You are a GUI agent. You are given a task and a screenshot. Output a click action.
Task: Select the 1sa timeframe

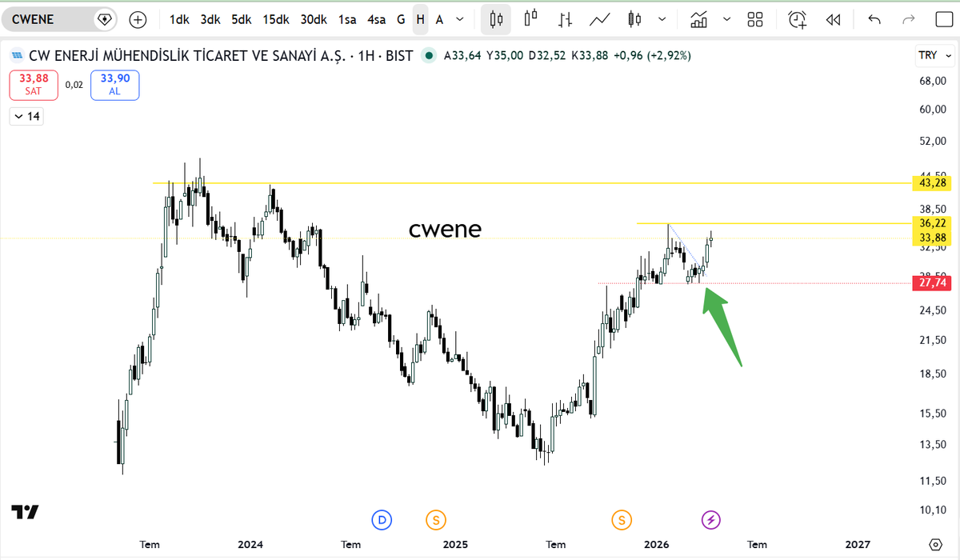pos(347,19)
